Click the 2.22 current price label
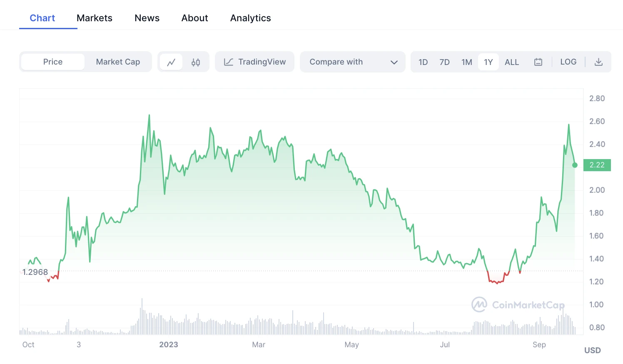623x364 pixels. click(597, 165)
